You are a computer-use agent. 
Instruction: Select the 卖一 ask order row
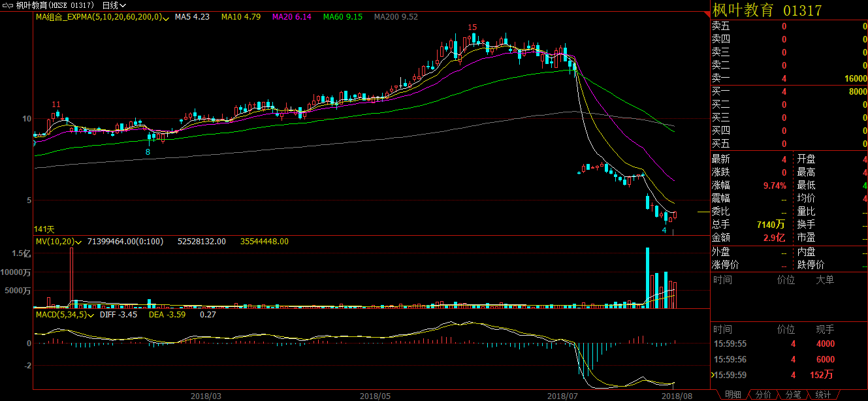pos(788,78)
